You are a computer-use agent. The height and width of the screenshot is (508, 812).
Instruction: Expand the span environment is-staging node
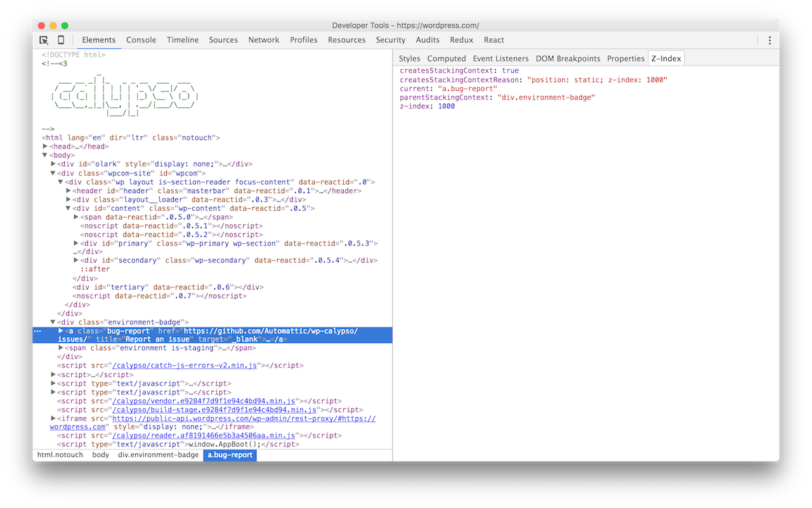pyautogui.click(x=61, y=348)
